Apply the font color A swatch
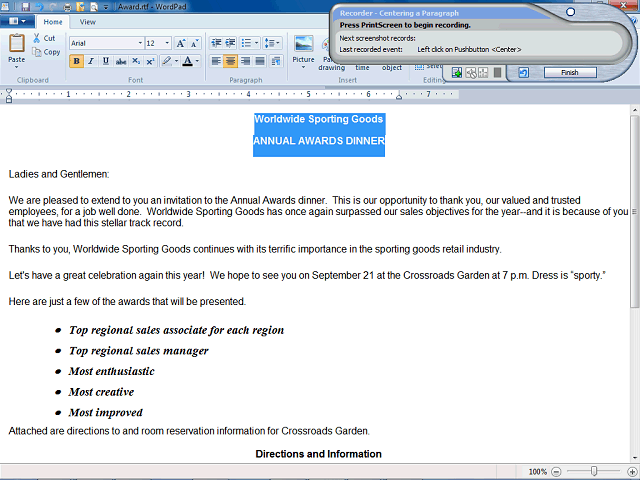Image resolution: width=640 pixels, height=480 pixels. (187, 61)
